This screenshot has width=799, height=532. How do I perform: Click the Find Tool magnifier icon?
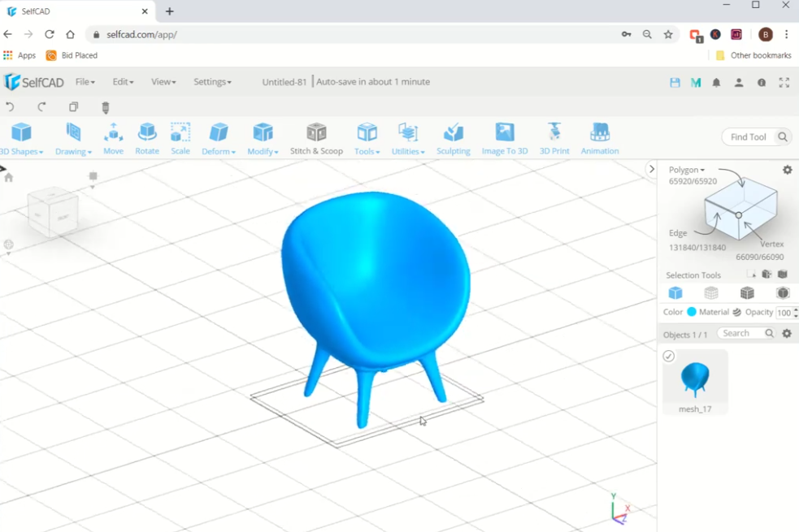tap(783, 136)
